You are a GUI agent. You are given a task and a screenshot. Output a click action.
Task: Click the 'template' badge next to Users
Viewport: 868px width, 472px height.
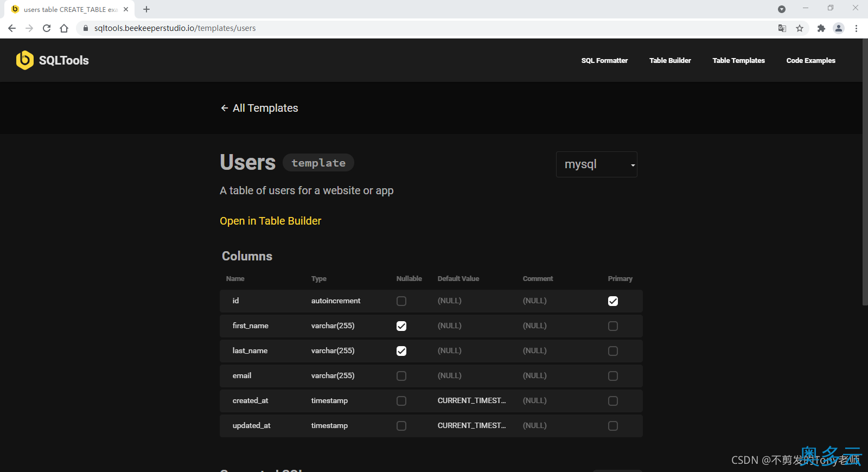pos(318,163)
